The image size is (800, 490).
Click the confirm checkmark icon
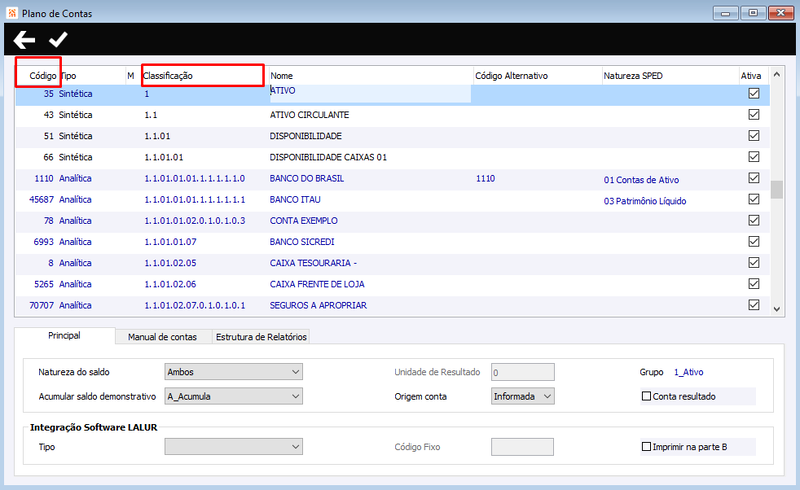(x=58, y=39)
